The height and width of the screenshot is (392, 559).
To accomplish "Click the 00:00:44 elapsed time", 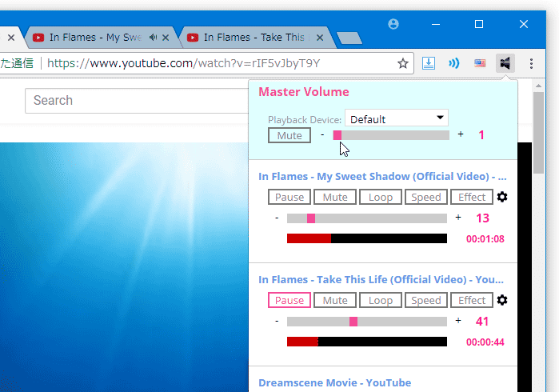I will pyautogui.click(x=485, y=342).
